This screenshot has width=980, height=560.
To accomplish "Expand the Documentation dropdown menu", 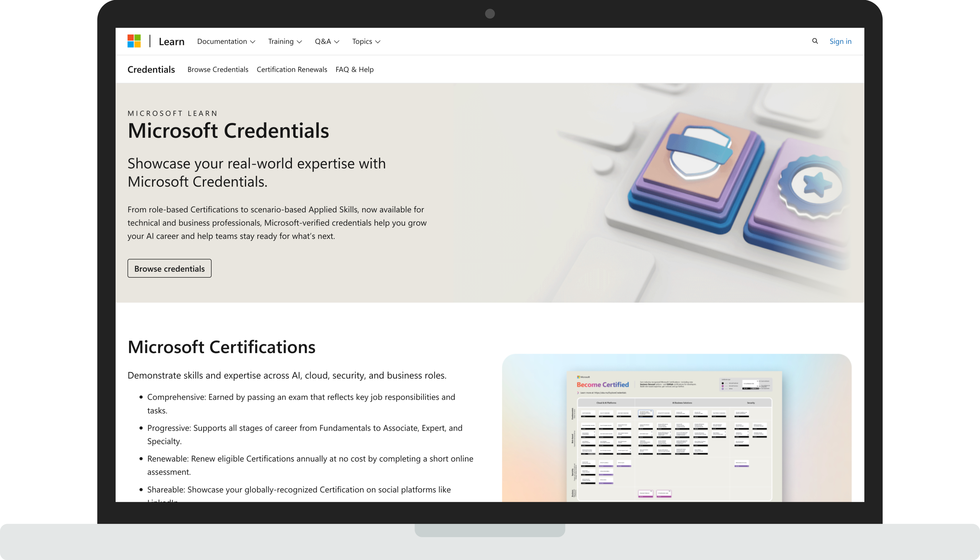I will click(226, 42).
